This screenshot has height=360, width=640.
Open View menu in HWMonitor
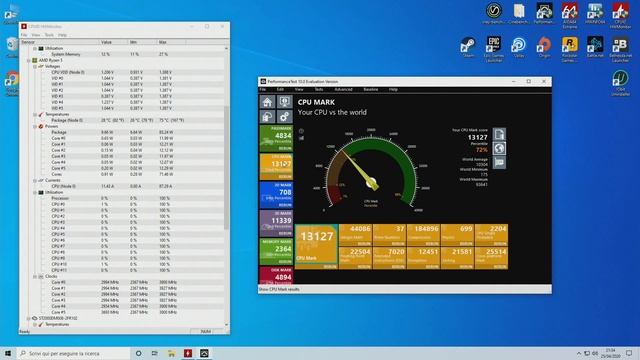36,35
